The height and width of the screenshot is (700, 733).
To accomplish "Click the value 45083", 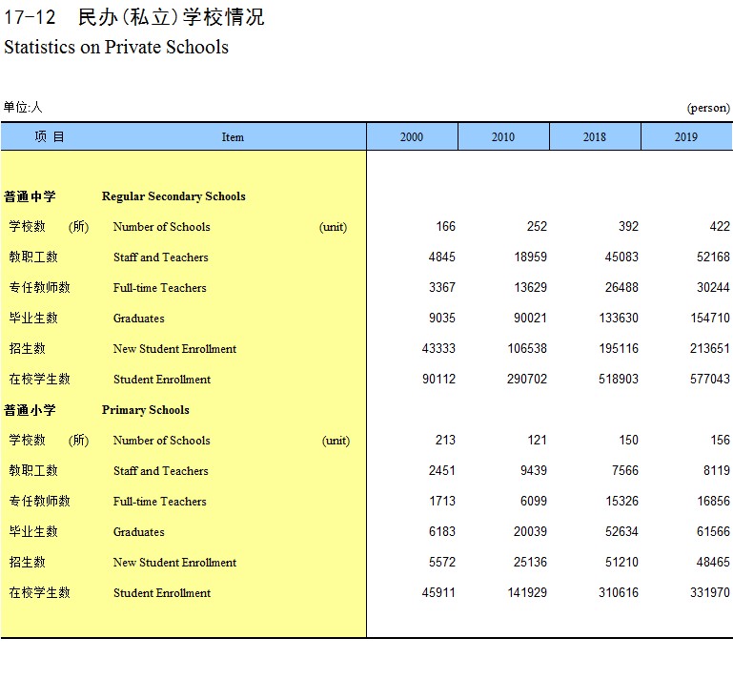I will click(621, 257).
